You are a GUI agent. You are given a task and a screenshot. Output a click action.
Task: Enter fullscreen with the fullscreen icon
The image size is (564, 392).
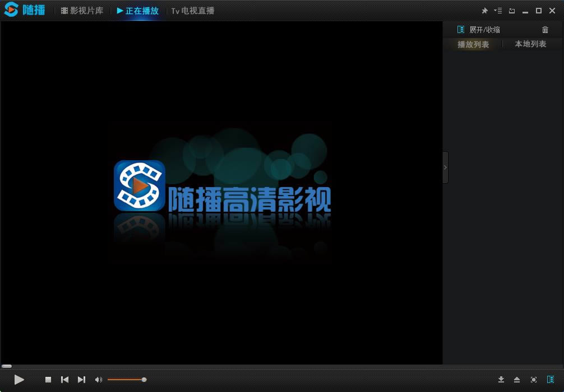(x=533, y=380)
